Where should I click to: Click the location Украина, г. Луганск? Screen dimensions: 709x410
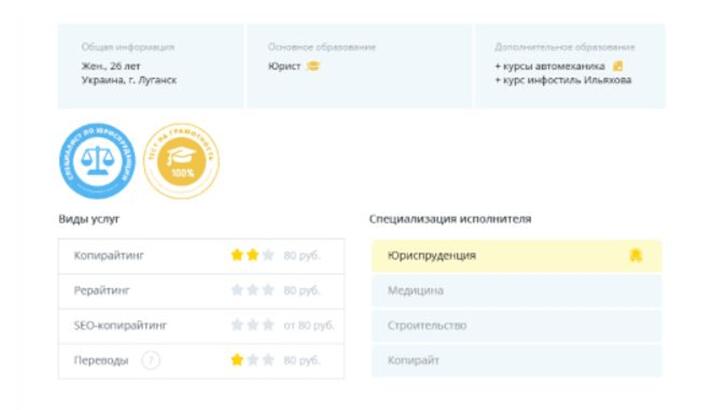pos(129,80)
